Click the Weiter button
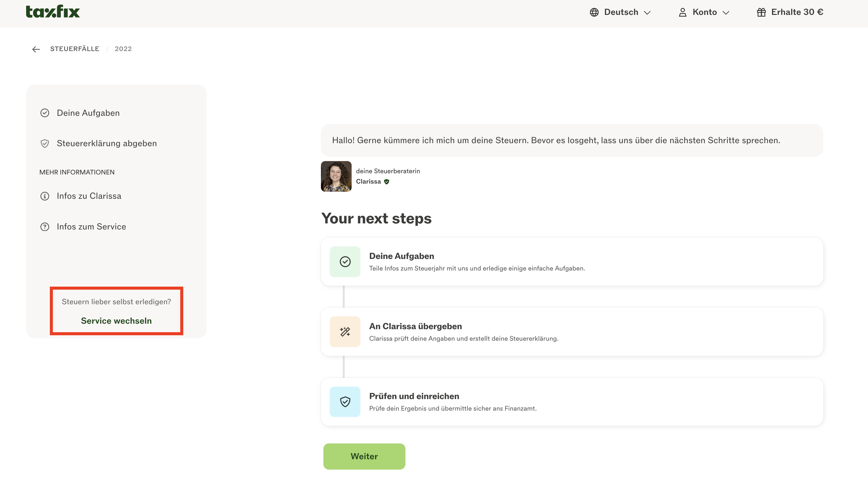Viewport: 868px width, 479px height. click(364, 457)
